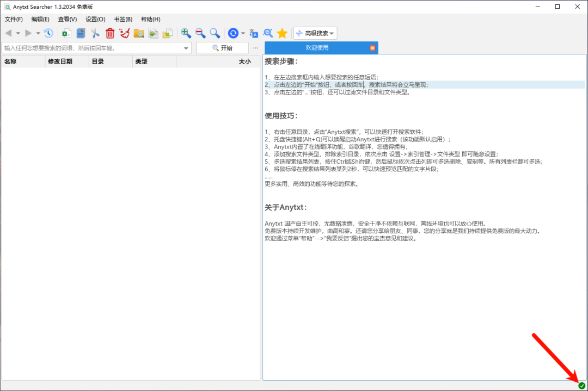Open the 书签(B) menu

click(124, 19)
